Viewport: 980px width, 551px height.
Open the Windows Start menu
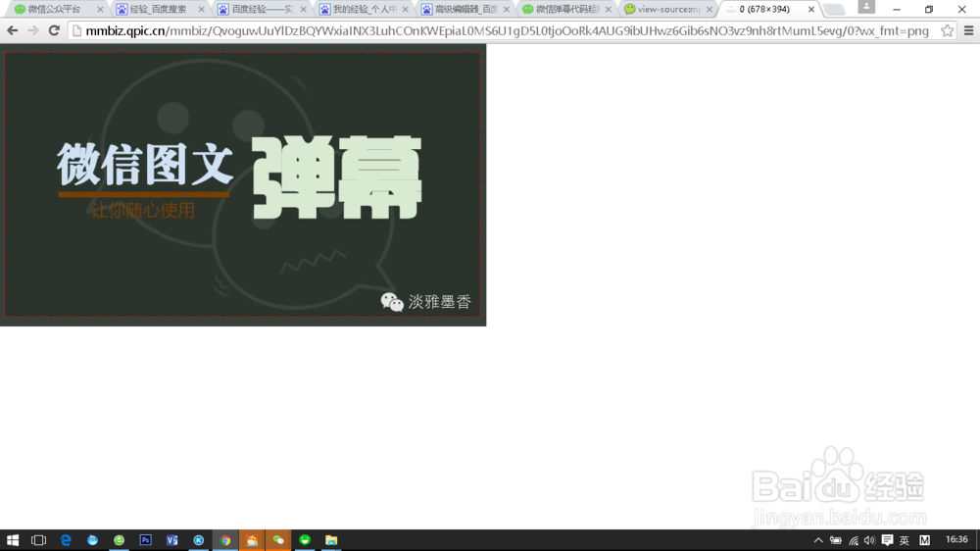[x=13, y=540]
